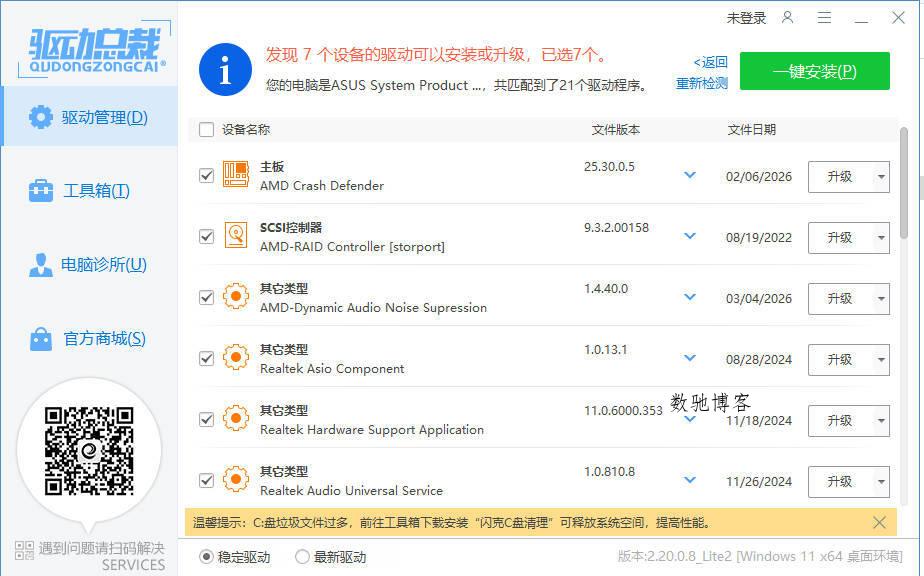
Task: Select the 最新驱动 radio button
Action: tap(302, 557)
